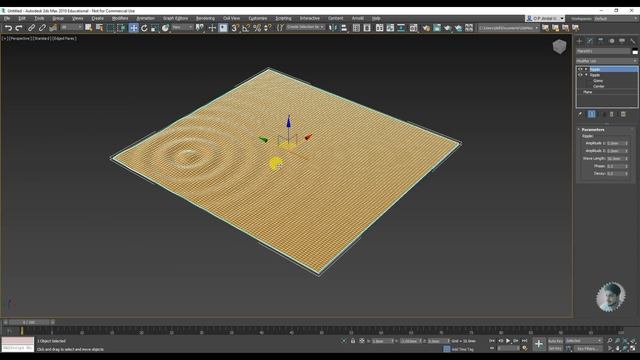Viewport: 640px width, 360px height.
Task: Activate the Select and Move tool
Action: [133, 28]
